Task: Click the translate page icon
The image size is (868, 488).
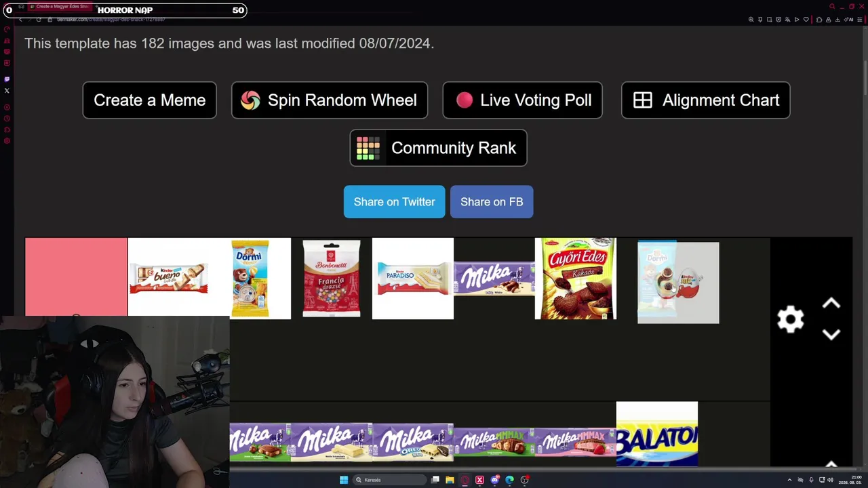Action: [x=787, y=20]
